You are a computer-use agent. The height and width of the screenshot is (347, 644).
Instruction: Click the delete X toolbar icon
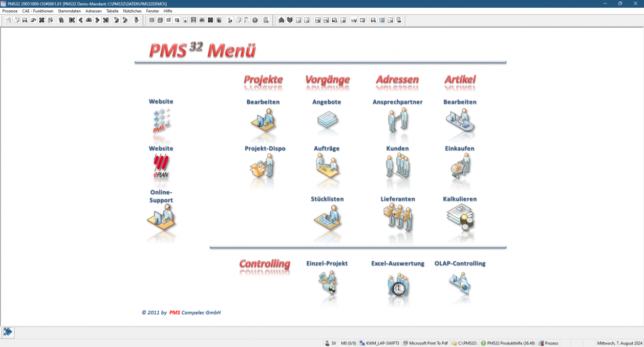pos(41,21)
